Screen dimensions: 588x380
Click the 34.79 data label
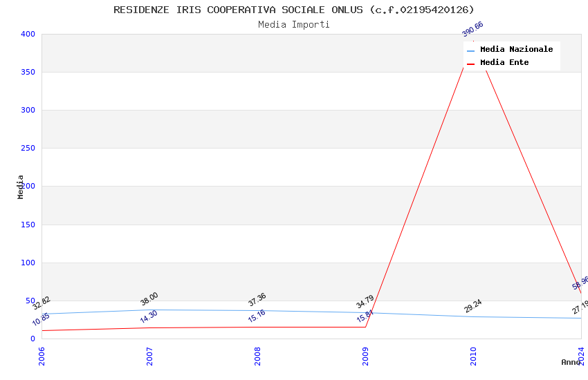[365, 301]
